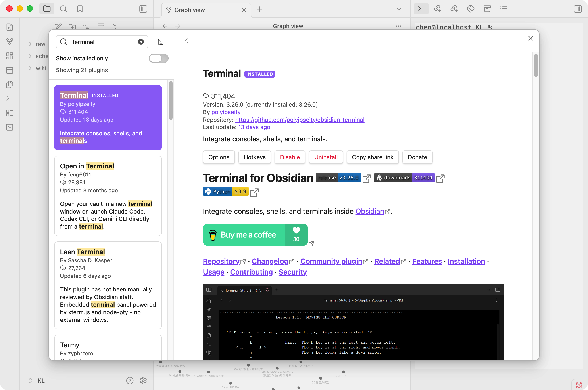Create new note with pencil icon
Image resolution: width=588 pixels, height=390 pixels.
pyautogui.click(x=58, y=27)
